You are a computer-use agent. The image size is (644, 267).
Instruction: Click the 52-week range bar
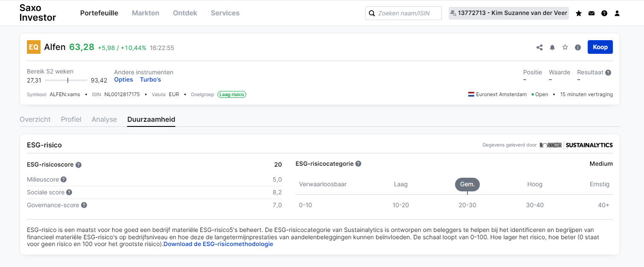click(66, 80)
